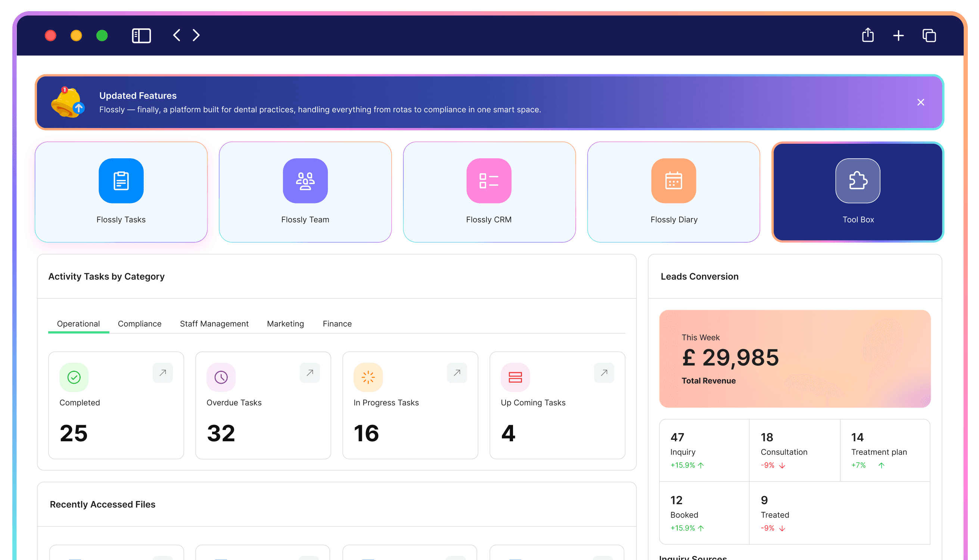Click the show all tabs icon

pyautogui.click(x=929, y=35)
